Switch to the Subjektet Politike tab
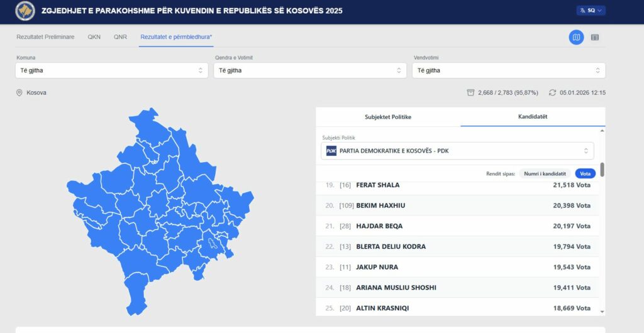 pos(388,117)
